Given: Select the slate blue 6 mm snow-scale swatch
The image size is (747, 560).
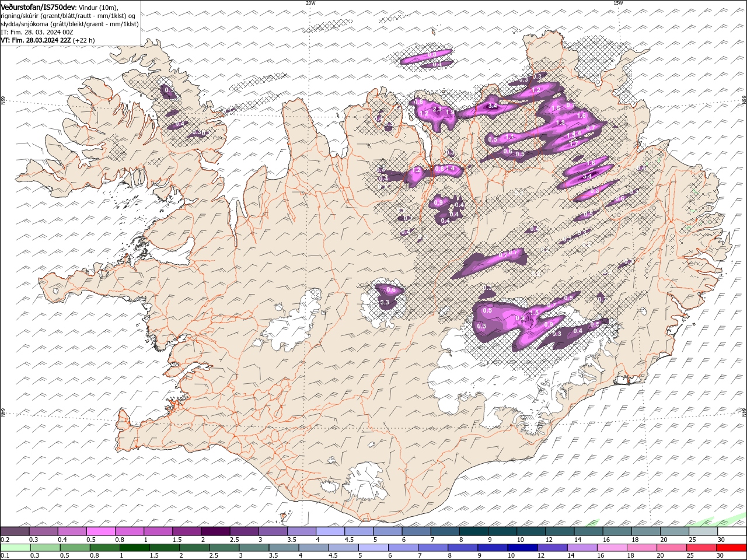Looking at the screenshot, I should click(x=416, y=531).
